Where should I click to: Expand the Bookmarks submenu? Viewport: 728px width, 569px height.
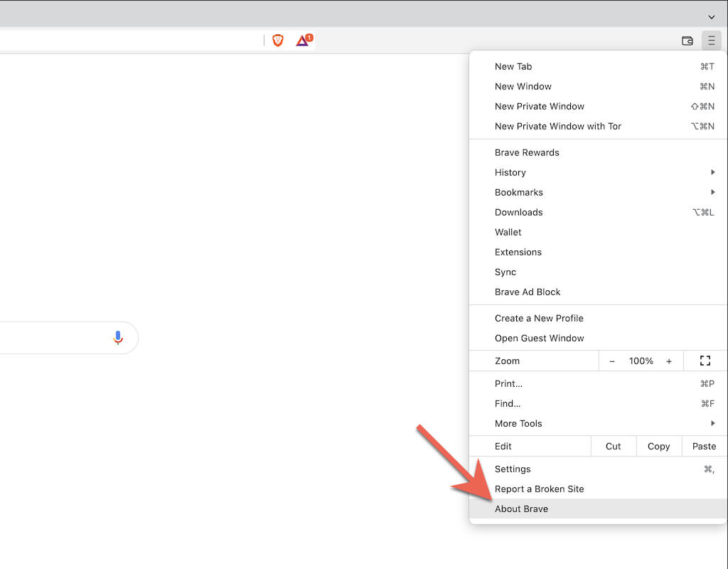[598, 193]
